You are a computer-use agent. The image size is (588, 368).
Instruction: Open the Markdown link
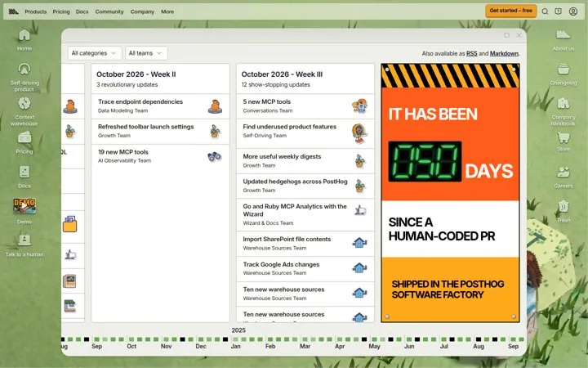[x=504, y=54]
